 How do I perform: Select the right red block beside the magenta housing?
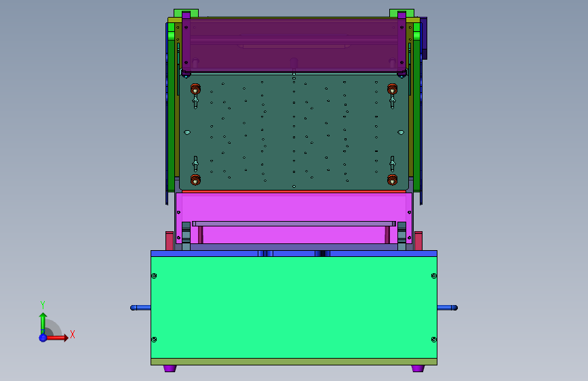point(418,241)
